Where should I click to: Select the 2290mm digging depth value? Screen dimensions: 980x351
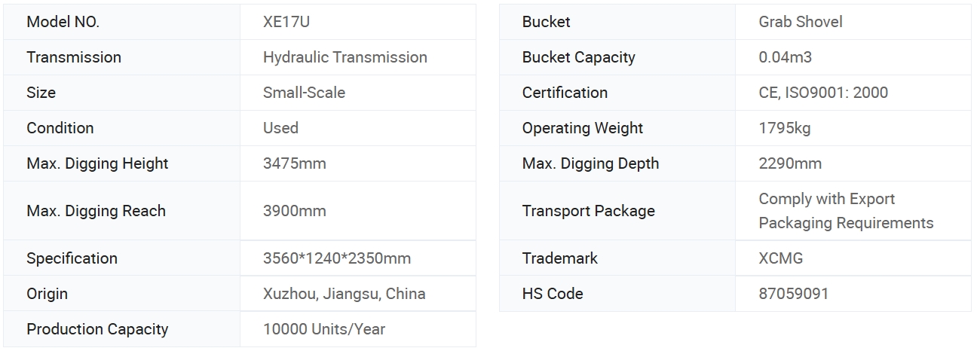[790, 163]
